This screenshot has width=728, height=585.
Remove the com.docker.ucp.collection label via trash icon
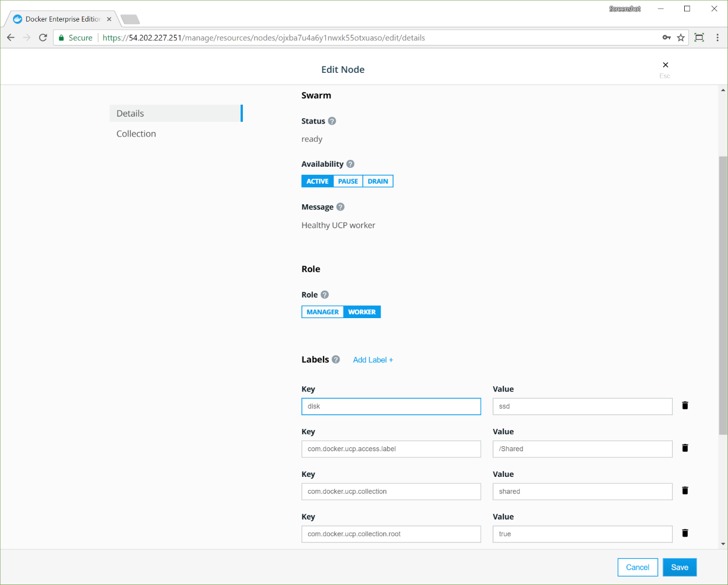pos(685,491)
